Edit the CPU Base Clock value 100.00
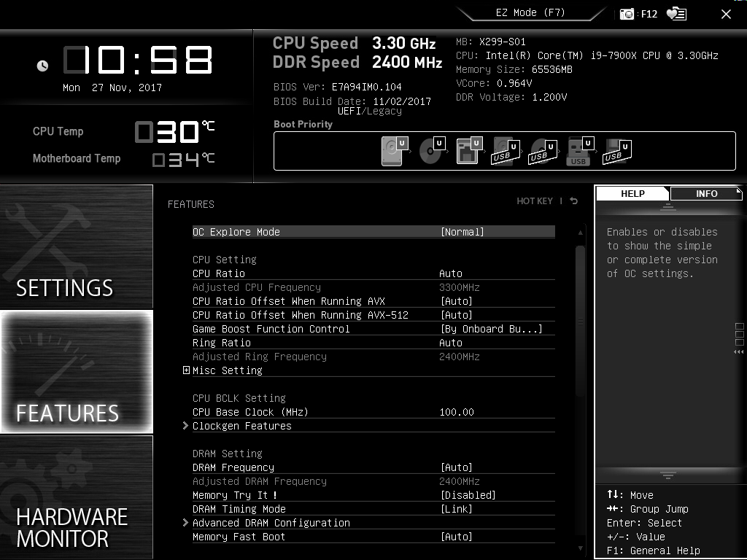Screen dimensions: 747x560 pyautogui.click(x=457, y=412)
